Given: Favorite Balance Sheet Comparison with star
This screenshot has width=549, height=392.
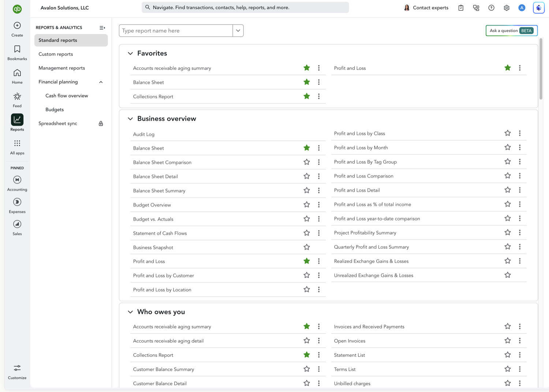Looking at the screenshot, I should [307, 162].
